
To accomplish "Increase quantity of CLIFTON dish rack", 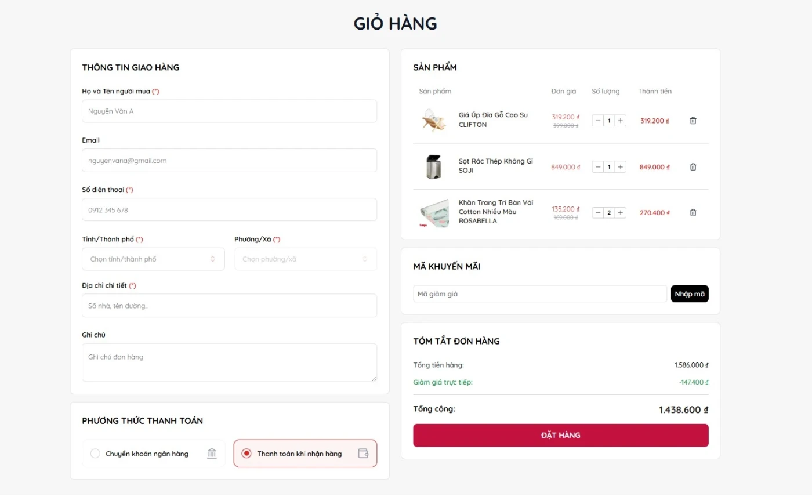I will pyautogui.click(x=621, y=121).
